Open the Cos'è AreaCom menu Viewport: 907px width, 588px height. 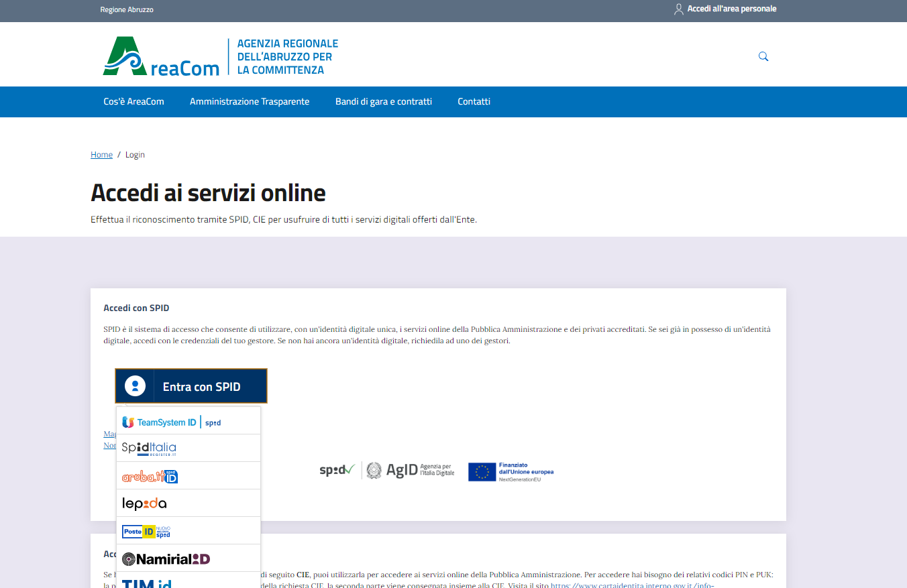(134, 102)
